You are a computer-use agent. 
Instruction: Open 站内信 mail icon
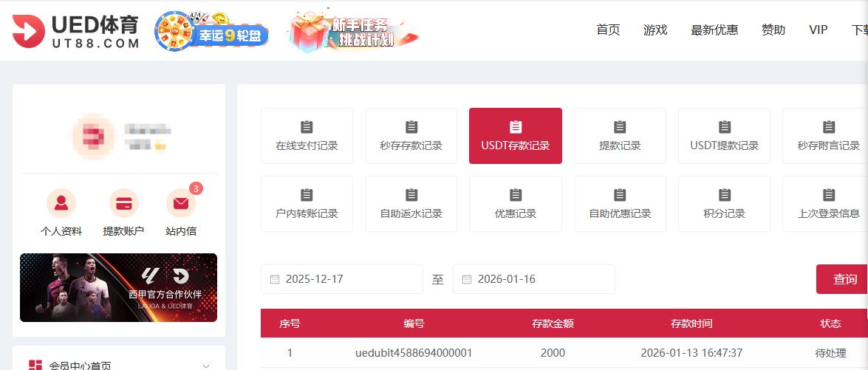coord(180,202)
